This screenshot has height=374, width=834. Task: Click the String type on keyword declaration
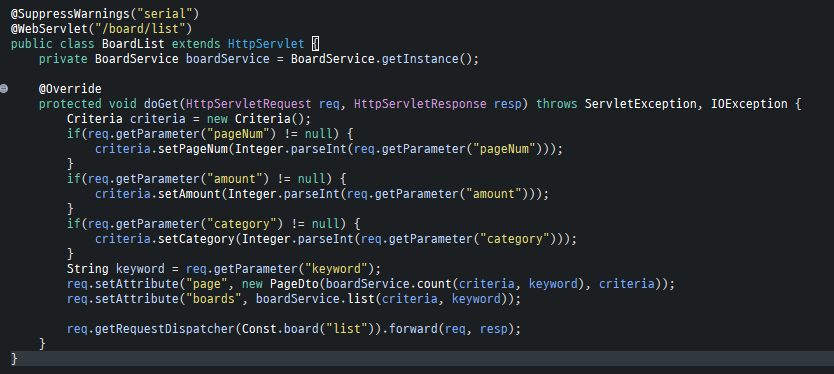(x=88, y=269)
